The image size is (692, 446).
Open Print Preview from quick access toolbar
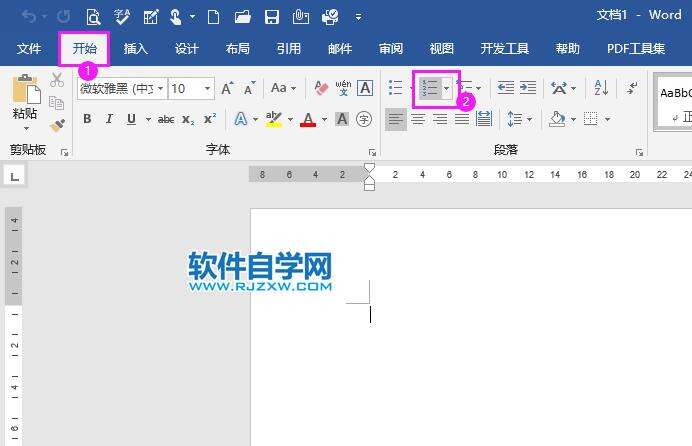[94, 17]
